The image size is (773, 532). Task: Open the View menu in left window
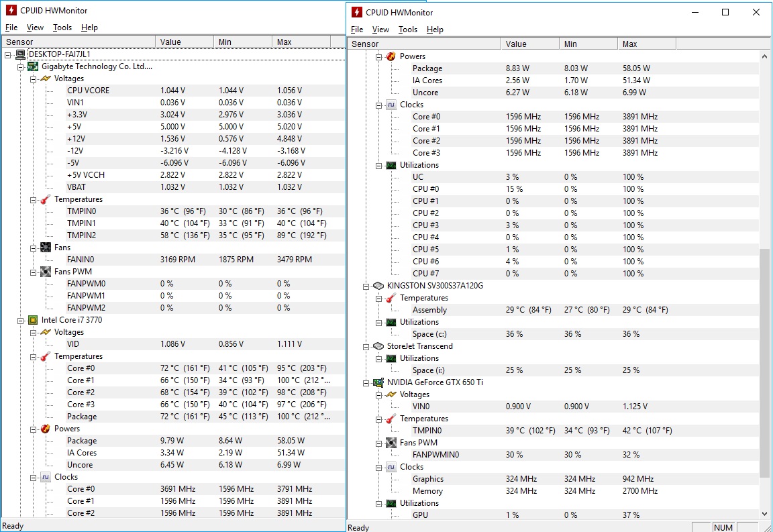tap(35, 28)
